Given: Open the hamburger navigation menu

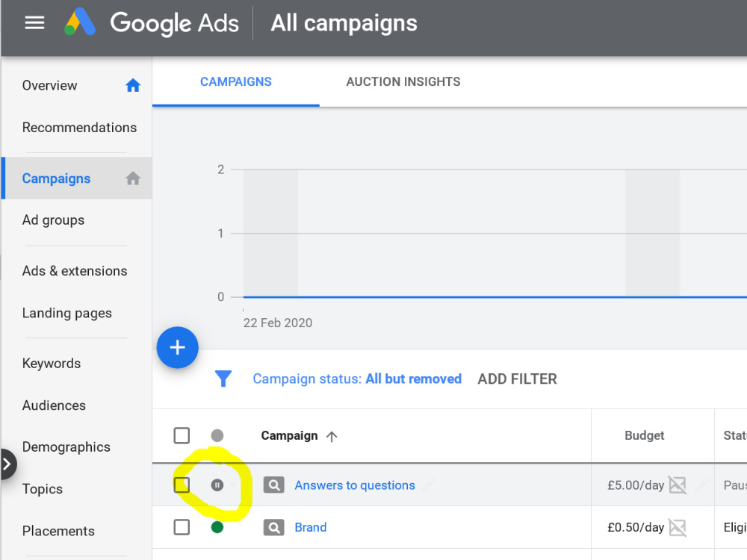Looking at the screenshot, I should coord(35,23).
